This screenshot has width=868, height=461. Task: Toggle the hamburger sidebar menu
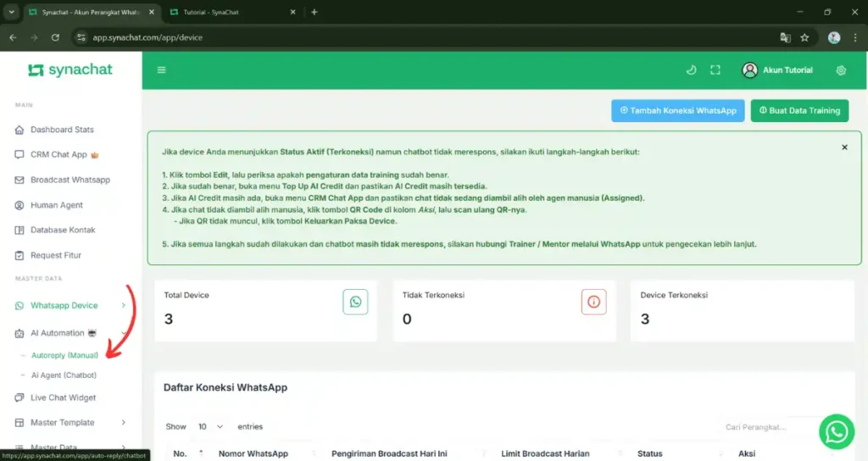tap(162, 69)
